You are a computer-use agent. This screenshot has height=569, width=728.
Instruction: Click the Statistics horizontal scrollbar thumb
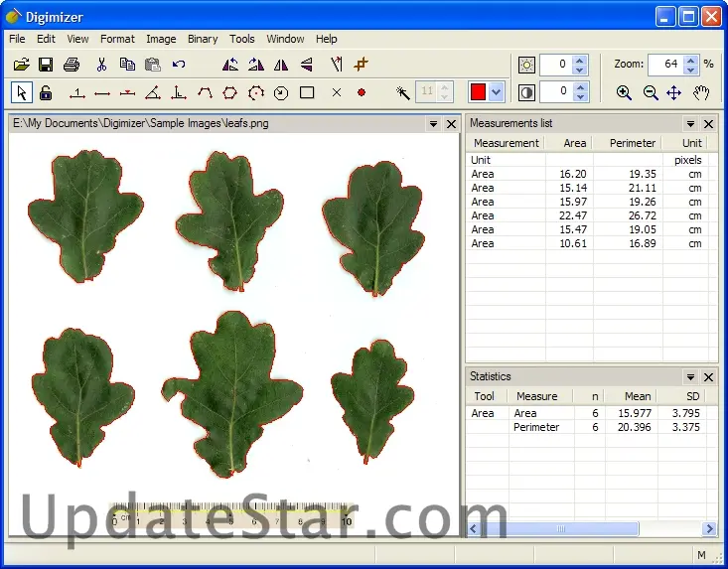(x=560, y=528)
